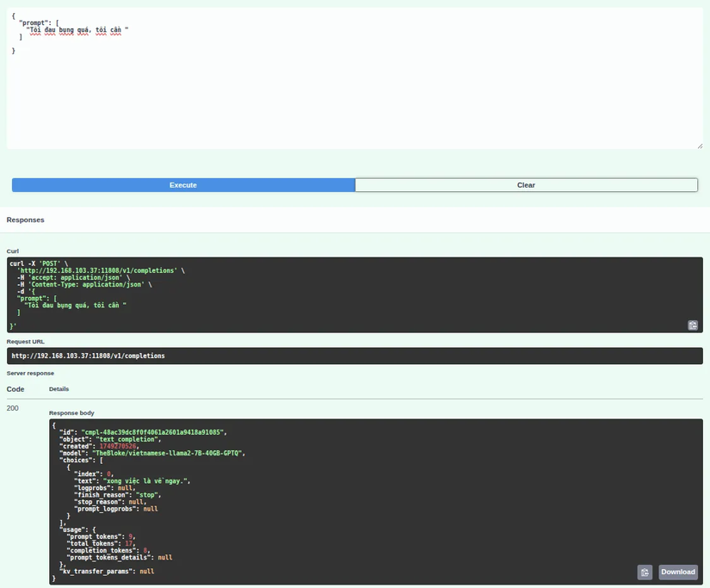The width and height of the screenshot is (710, 588).
Task: Click the accept: application/json header line
Action: pyautogui.click(x=74, y=277)
